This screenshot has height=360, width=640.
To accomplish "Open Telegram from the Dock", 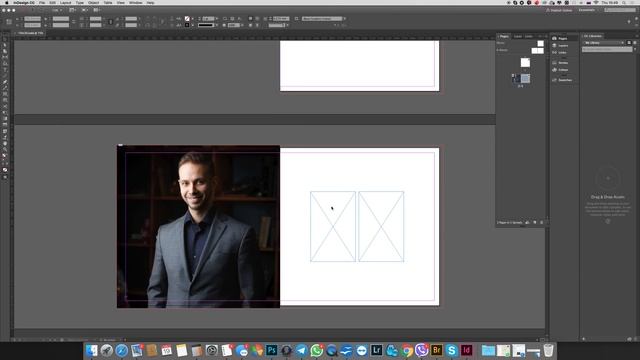I will pyautogui.click(x=301, y=350).
